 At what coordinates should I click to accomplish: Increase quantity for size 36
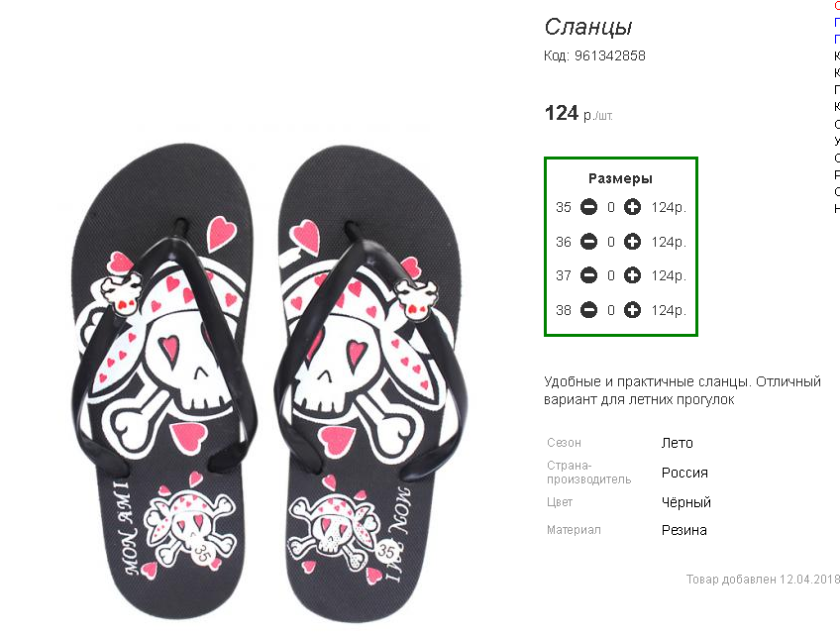(632, 242)
